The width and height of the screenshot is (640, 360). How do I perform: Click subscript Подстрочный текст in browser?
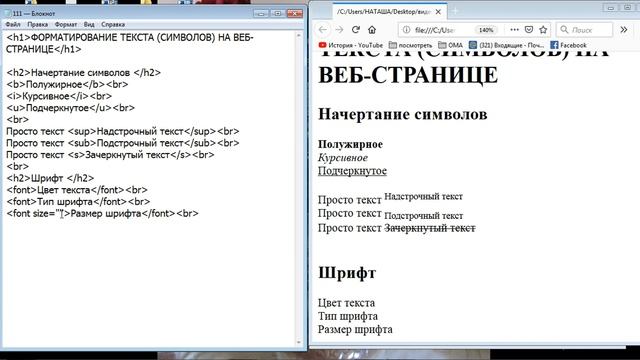[424, 216]
